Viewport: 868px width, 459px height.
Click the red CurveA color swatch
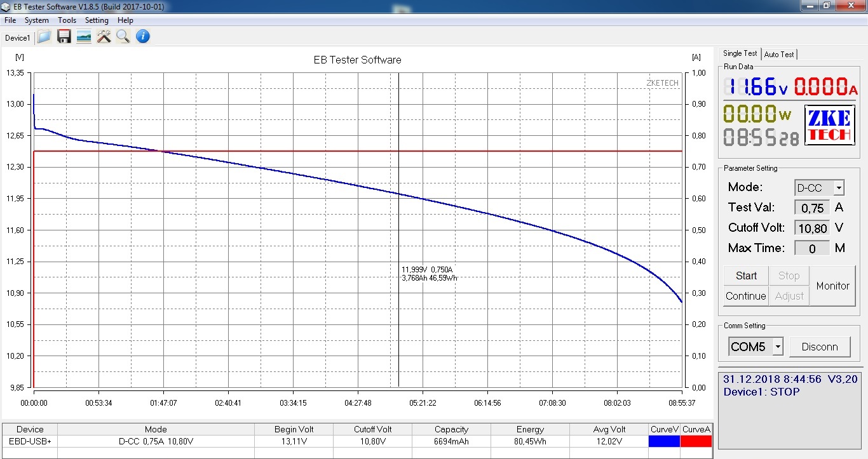coord(696,441)
